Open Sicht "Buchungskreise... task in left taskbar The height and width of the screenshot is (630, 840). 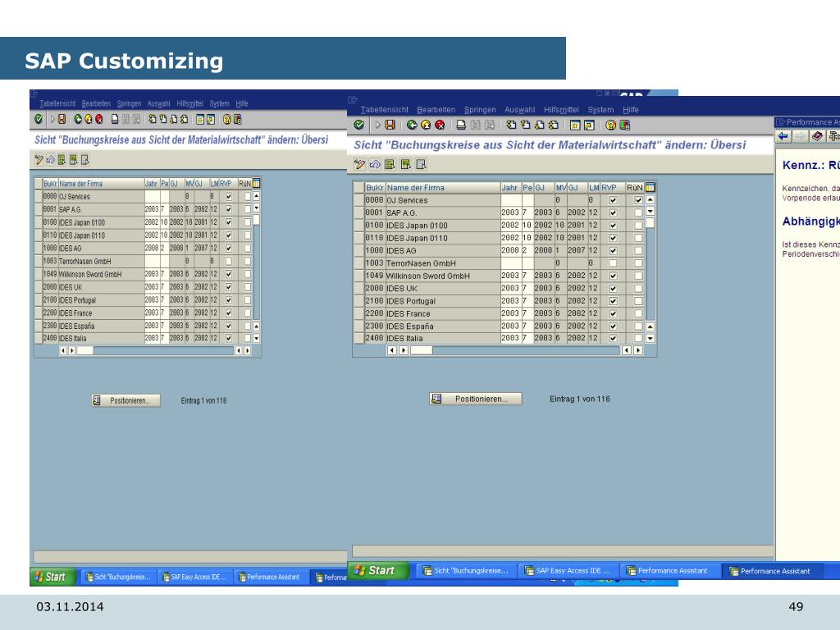pos(119,577)
